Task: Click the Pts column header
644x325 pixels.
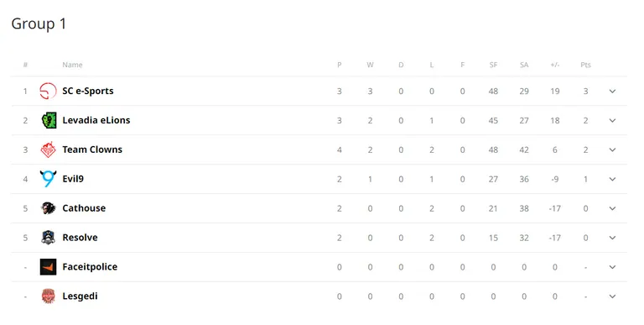Action: [x=585, y=65]
